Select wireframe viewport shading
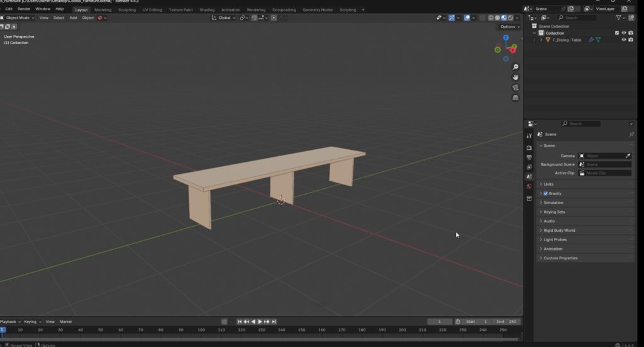Viewport: 644px width, 347px height. [491, 18]
